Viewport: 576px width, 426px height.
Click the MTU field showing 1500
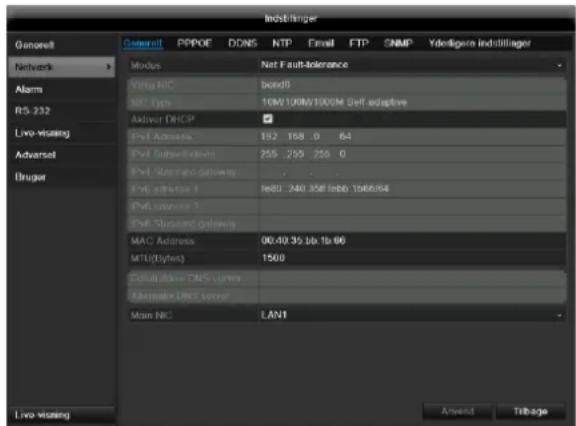point(412,258)
